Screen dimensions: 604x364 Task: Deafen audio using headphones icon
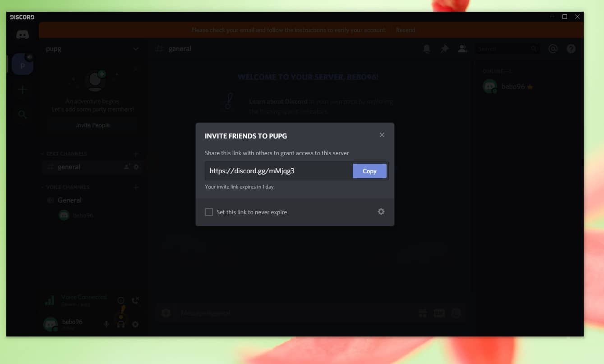tap(121, 324)
